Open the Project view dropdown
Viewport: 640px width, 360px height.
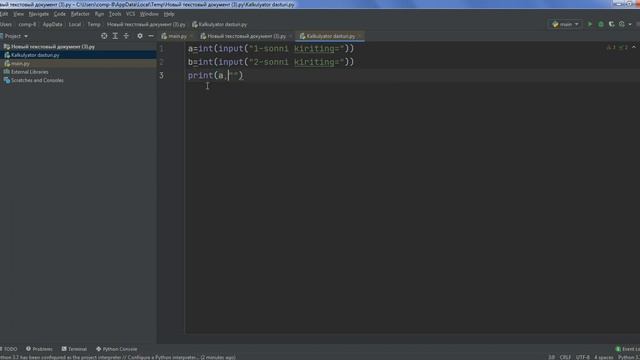click(15, 36)
